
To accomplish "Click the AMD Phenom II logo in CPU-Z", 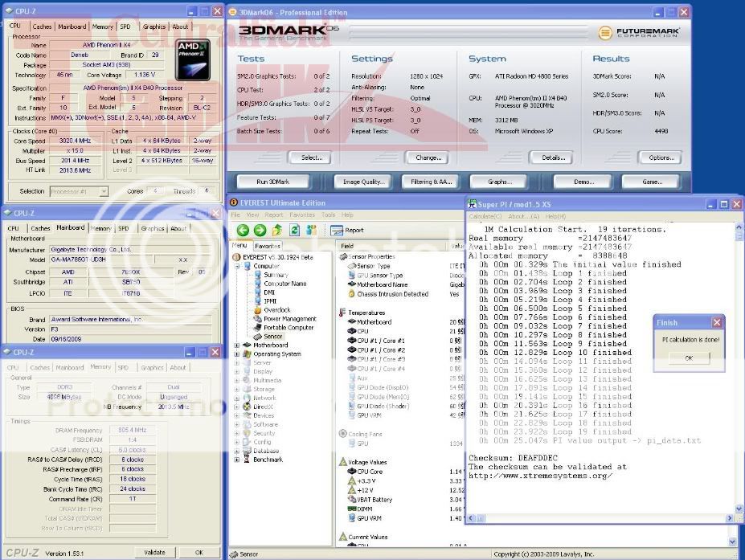I will pos(193,58).
